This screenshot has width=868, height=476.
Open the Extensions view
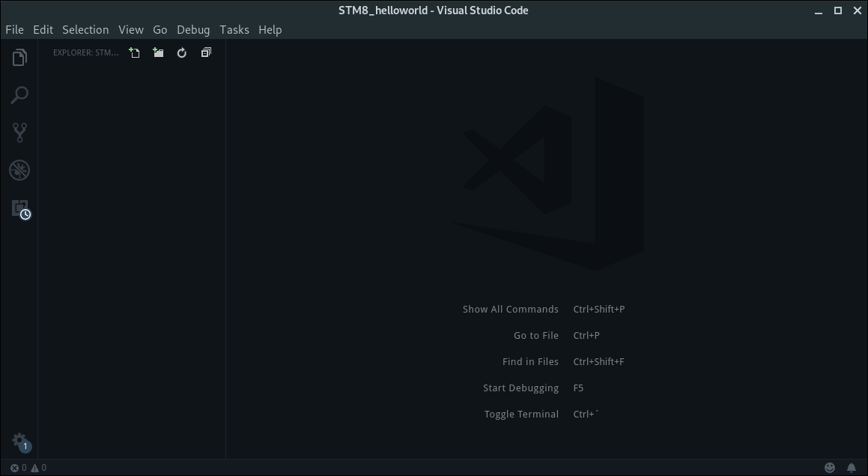click(20, 209)
